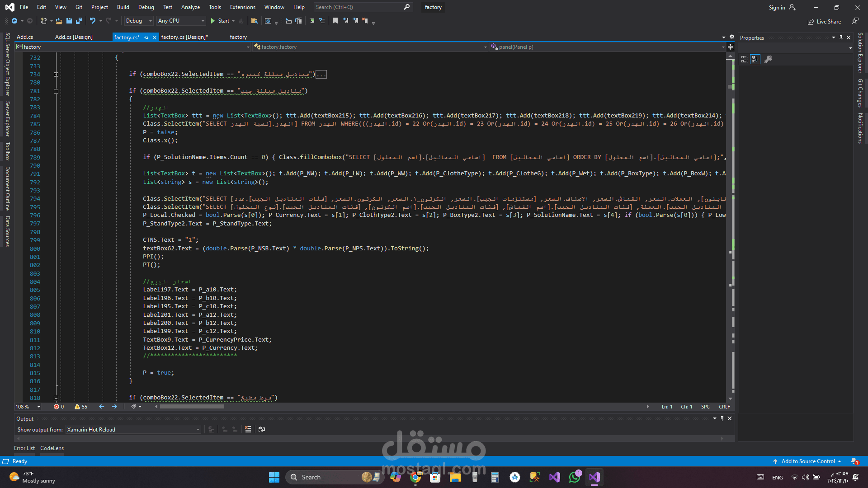868x488 pixels.
Task: Click the Save All toolbar icon
Action: click(79, 21)
